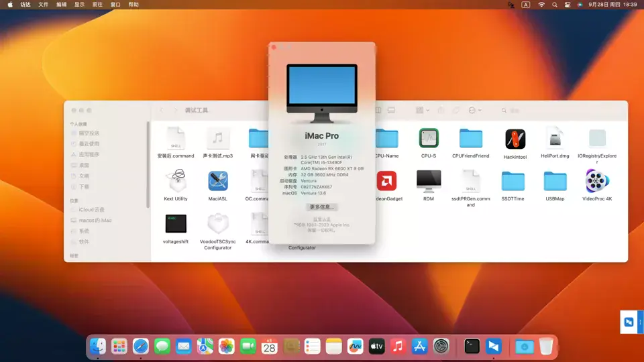Click the Finder sidebar scrollbar

pyautogui.click(x=148, y=164)
